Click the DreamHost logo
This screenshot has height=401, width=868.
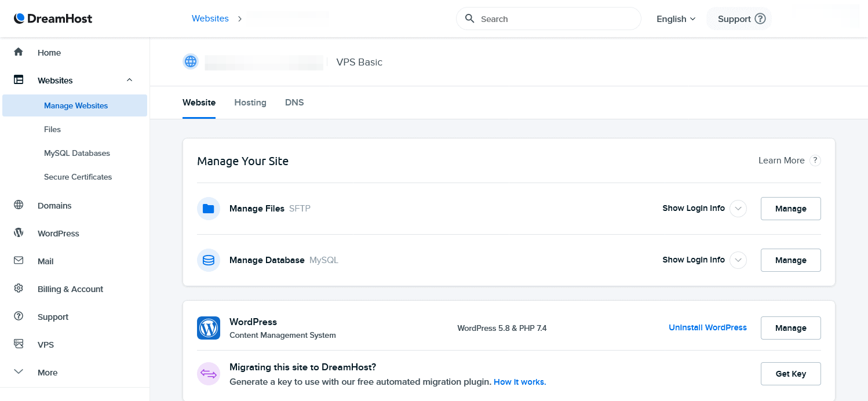(53, 19)
